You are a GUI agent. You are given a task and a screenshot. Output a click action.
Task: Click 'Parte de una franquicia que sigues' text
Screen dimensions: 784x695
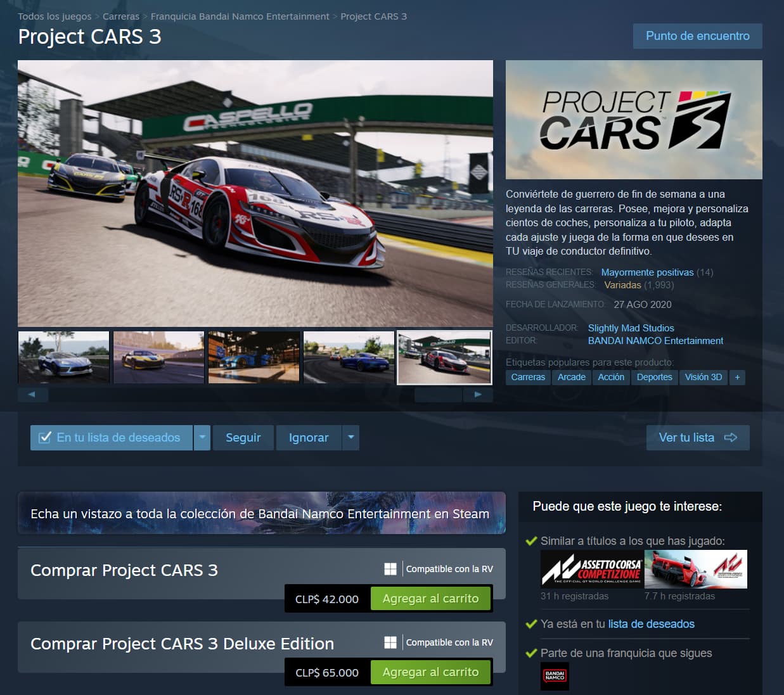[626, 653]
